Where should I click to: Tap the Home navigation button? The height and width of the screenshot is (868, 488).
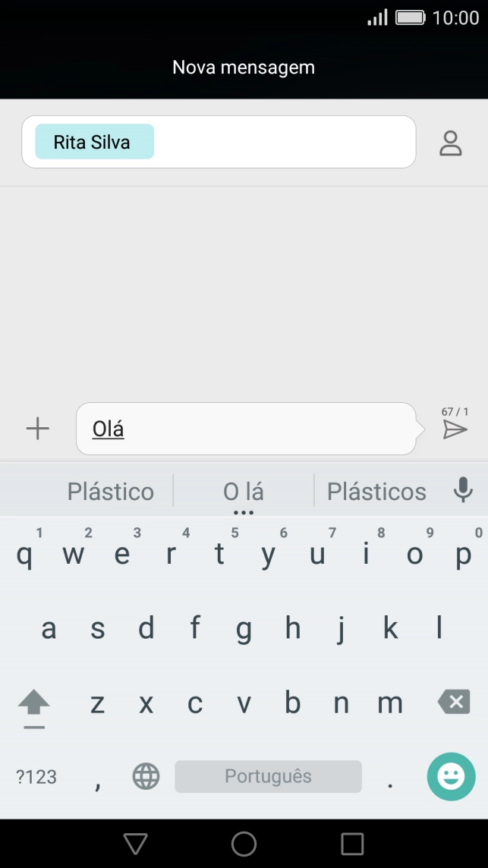(x=244, y=842)
